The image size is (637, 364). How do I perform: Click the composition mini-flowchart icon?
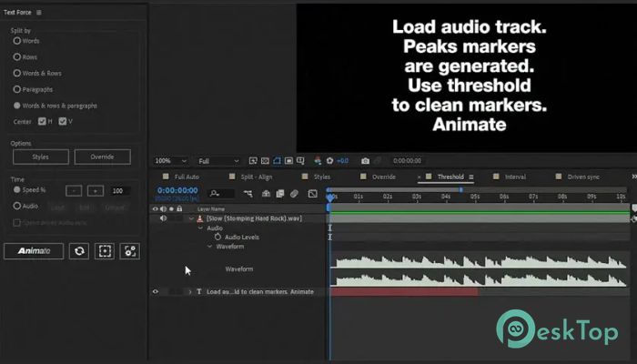point(248,194)
